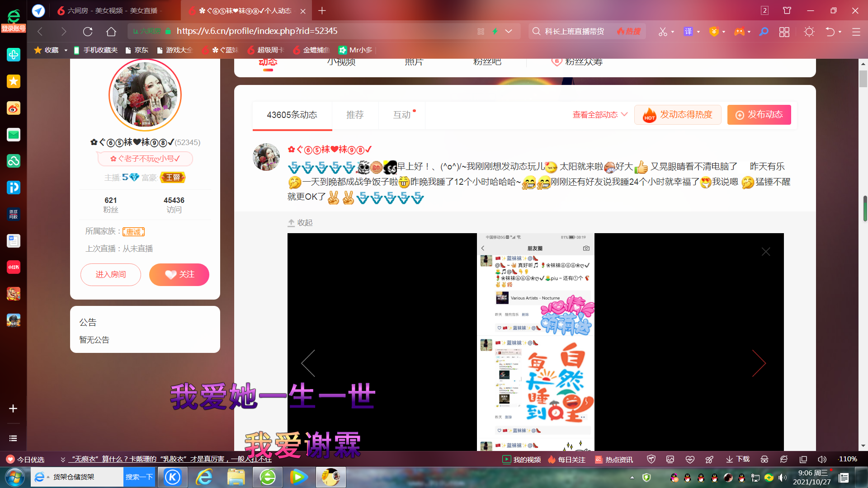The image size is (868, 488).
Task: Toggle the status bar sound speaker icon
Action: pos(822,460)
